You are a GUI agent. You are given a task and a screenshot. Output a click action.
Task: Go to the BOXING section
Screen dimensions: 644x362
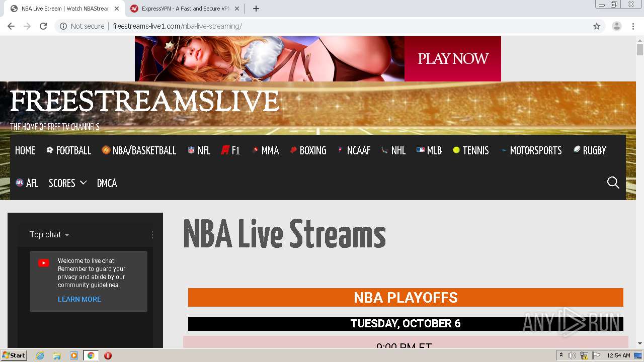coord(308,150)
